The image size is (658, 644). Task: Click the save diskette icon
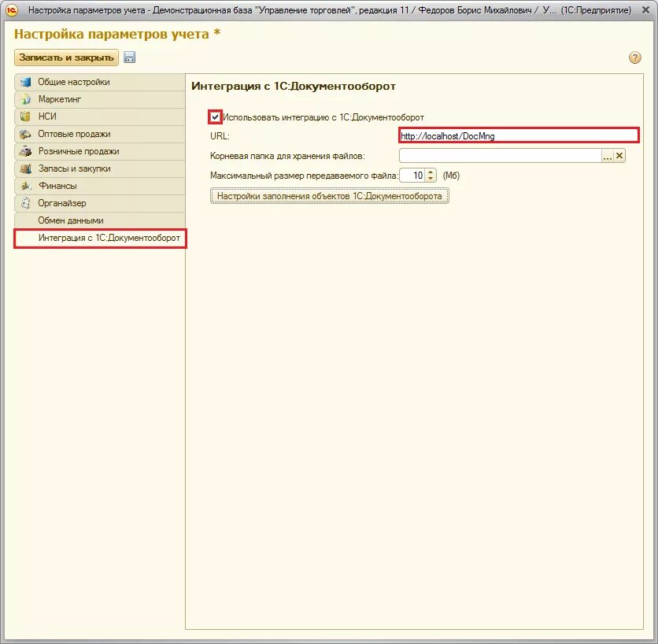tap(129, 57)
